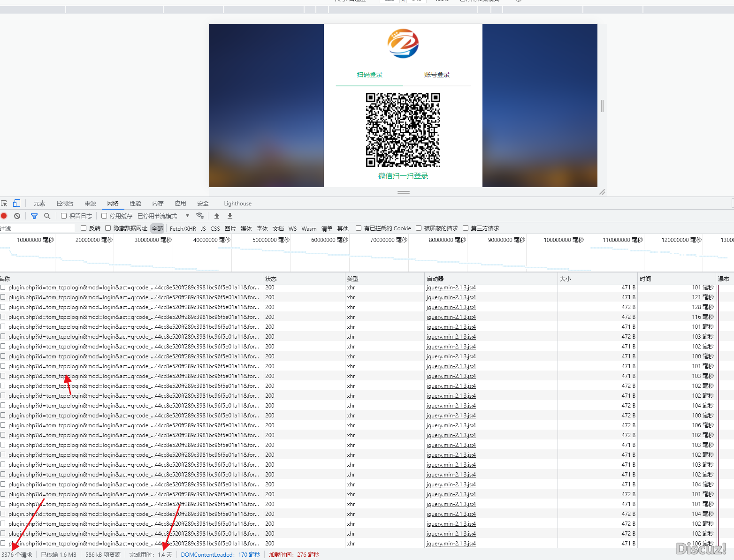This screenshot has width=734, height=560.
Task: Select the 全部 request type filter
Action: pyautogui.click(x=157, y=228)
